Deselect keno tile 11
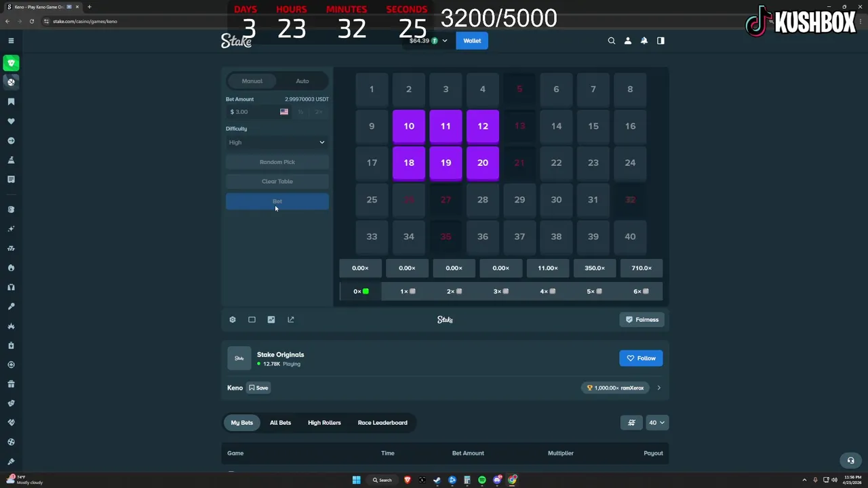Image resolution: width=868 pixels, height=488 pixels. [446, 126]
